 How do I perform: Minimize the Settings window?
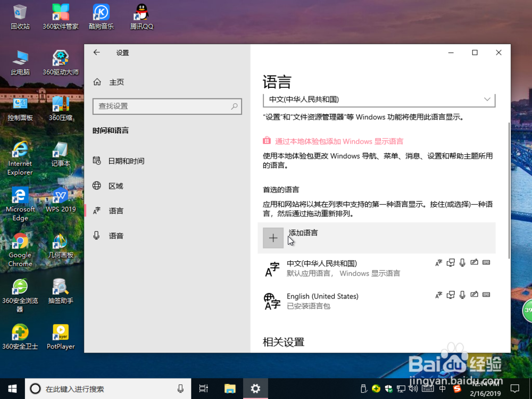(x=451, y=53)
